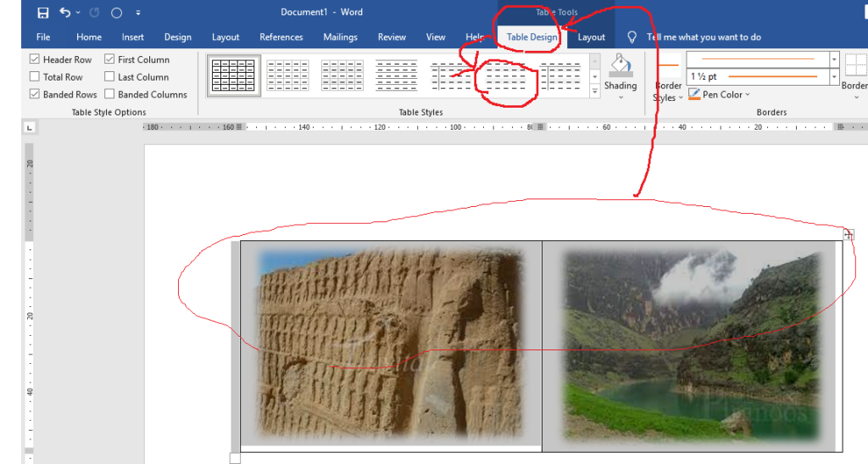Click the orange border style sample swatch
The width and height of the screenshot is (868, 464).
coord(669,65)
